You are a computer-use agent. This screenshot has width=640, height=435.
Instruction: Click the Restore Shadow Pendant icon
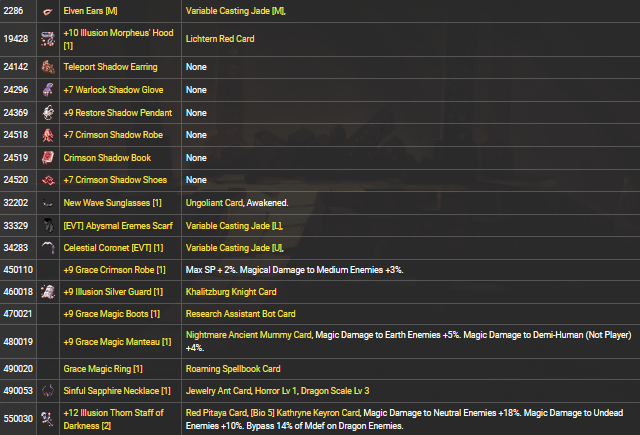48,113
